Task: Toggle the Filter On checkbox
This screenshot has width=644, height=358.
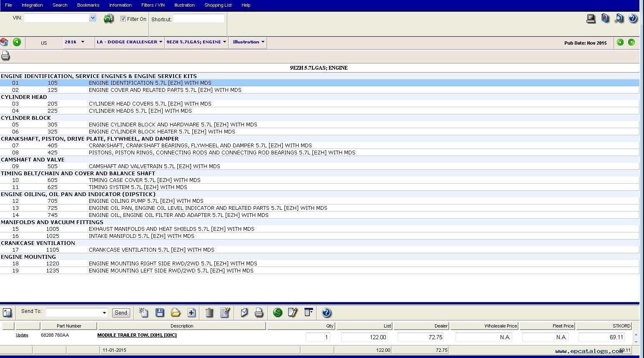Action: click(123, 19)
